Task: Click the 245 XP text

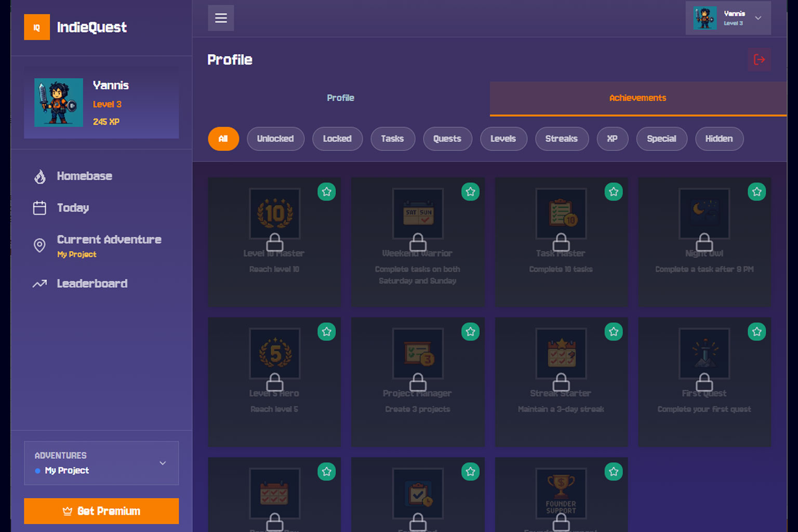Action: (x=106, y=122)
